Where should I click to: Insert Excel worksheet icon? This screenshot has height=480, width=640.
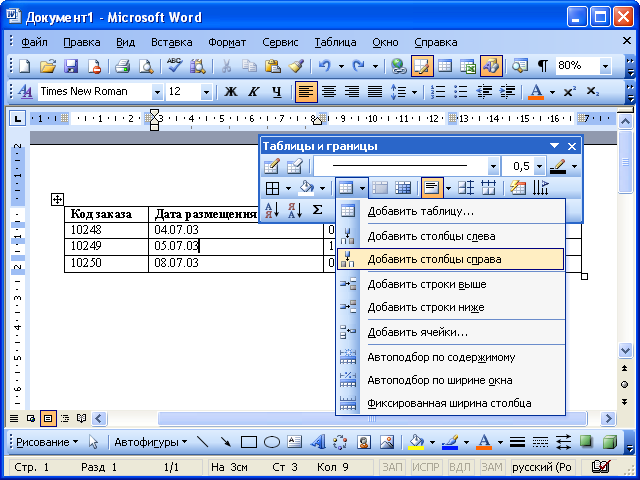point(468,66)
